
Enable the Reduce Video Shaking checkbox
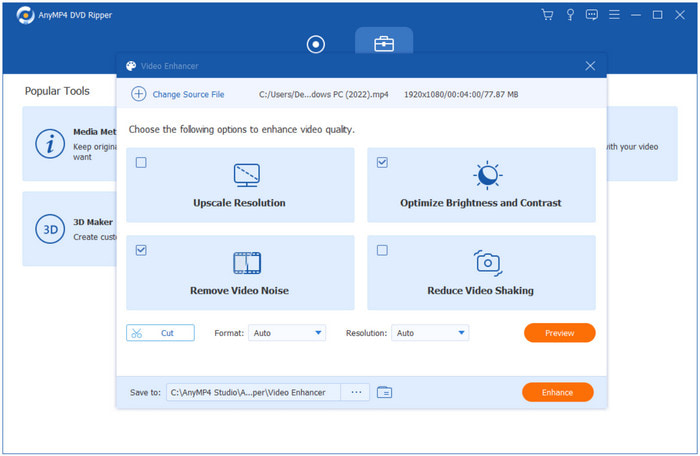click(382, 250)
